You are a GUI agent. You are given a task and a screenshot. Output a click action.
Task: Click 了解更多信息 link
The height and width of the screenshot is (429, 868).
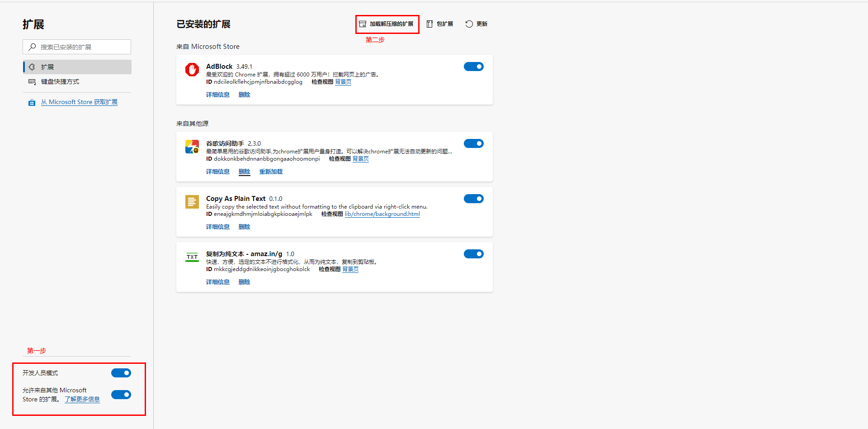82,399
